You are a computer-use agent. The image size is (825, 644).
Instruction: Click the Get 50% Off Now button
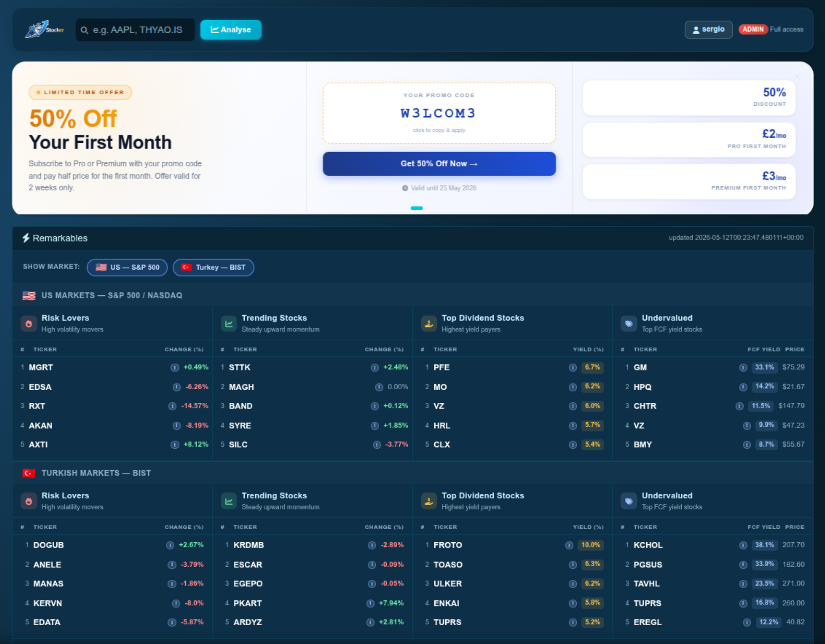click(x=439, y=164)
